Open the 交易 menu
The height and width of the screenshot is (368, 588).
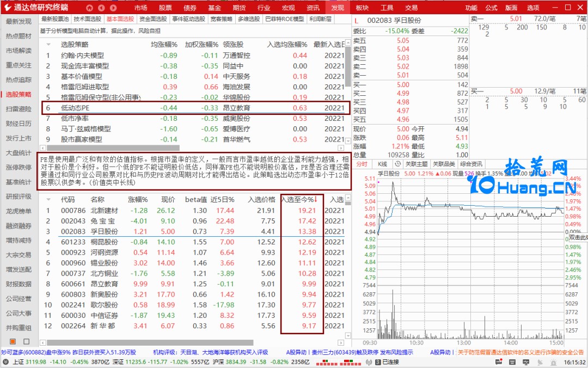(x=412, y=8)
